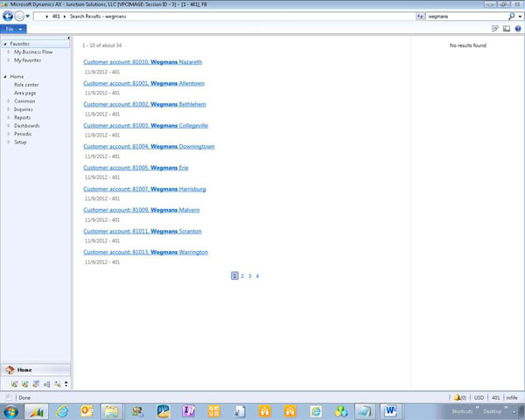Click third module icon under Home button
This screenshot has height=420, width=525.
(x=36, y=384)
